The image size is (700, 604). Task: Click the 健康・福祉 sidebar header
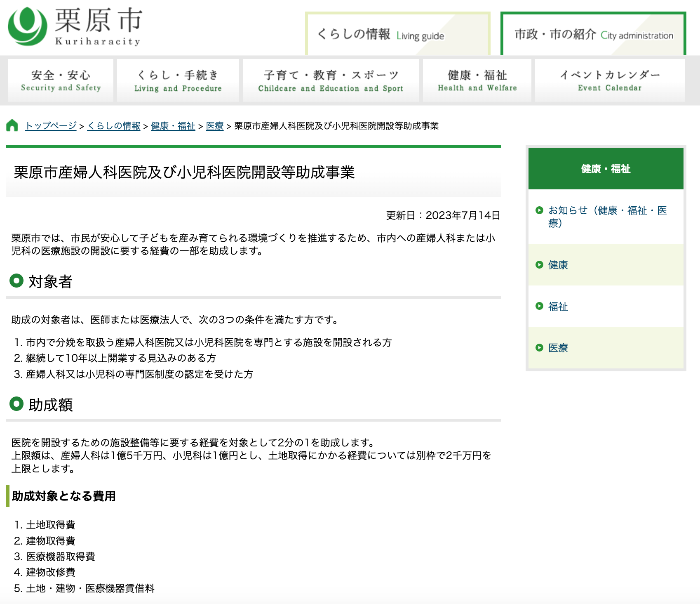[x=606, y=169]
